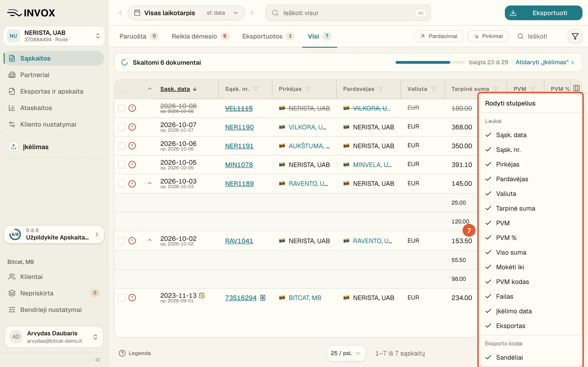Click the calendar-clock icon next to 2023-11-13
Viewport: 588px width, 367px height.
(x=202, y=295)
